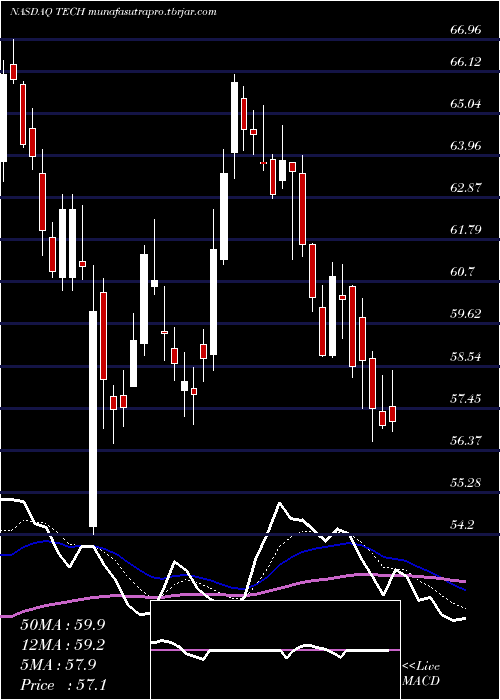Click the 63.96 price axis label
The image size is (500, 700).
(x=466, y=146)
